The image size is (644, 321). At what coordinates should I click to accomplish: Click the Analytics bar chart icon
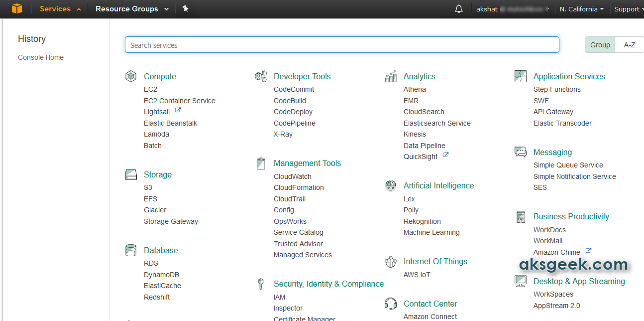point(391,76)
